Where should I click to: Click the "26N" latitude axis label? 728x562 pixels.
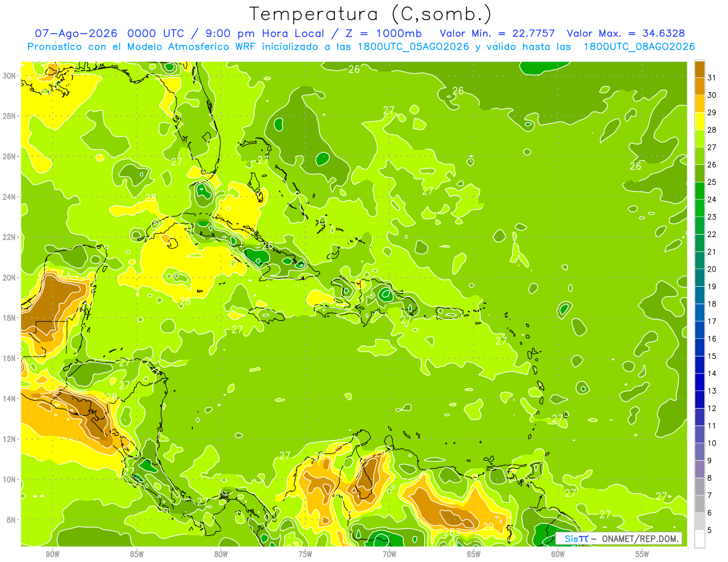[9, 156]
